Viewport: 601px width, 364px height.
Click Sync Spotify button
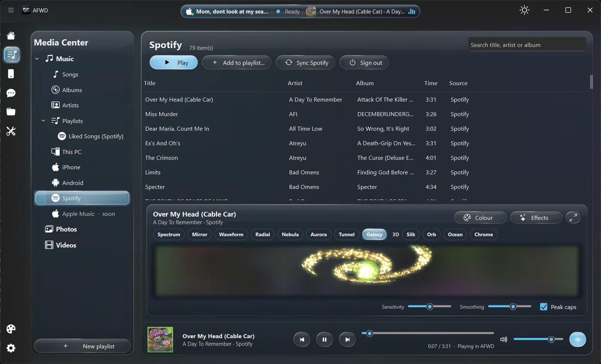coord(306,63)
